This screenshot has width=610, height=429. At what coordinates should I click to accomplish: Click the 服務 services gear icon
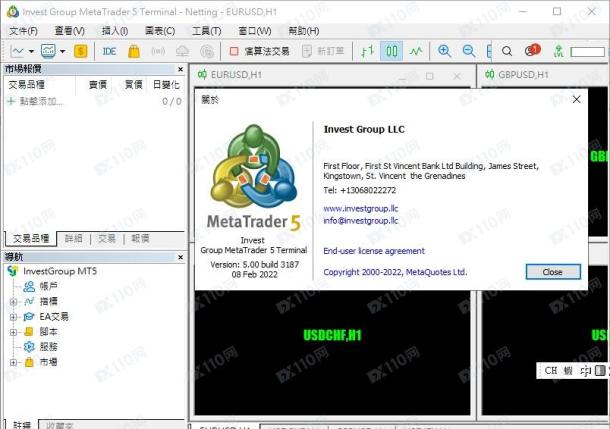tap(29, 347)
